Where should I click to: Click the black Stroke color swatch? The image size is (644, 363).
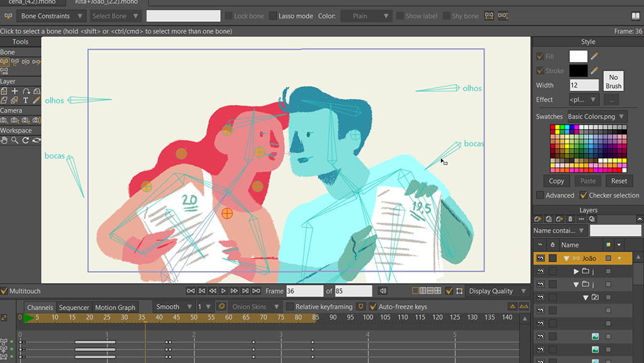coord(578,71)
